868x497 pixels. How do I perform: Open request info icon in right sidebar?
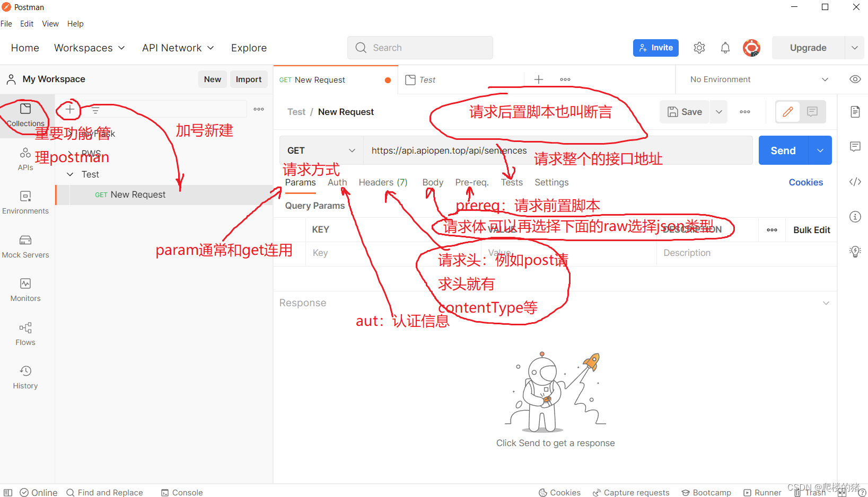[x=855, y=217]
